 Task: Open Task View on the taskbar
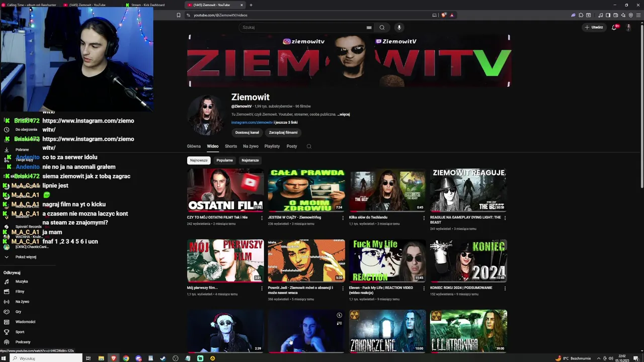[x=88, y=358]
